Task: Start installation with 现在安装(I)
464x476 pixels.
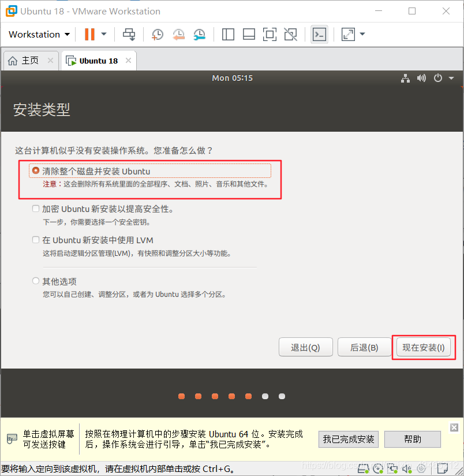Action: click(x=424, y=347)
